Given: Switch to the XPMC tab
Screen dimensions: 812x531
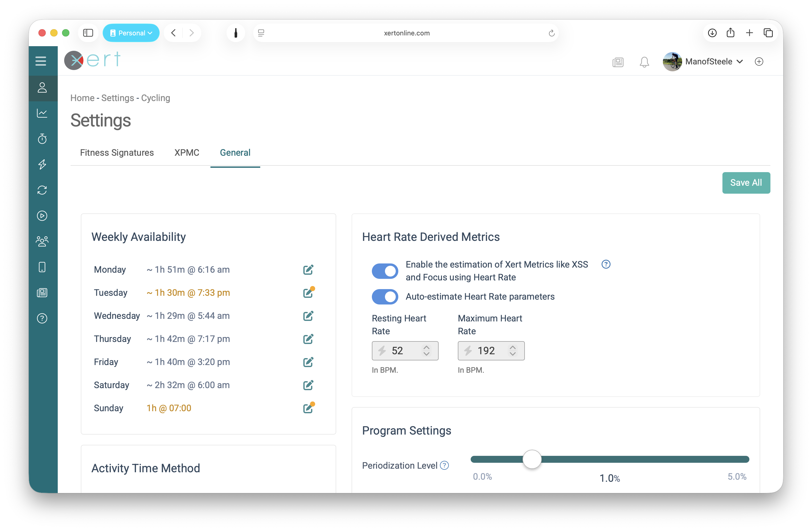Looking at the screenshot, I should click(x=187, y=152).
